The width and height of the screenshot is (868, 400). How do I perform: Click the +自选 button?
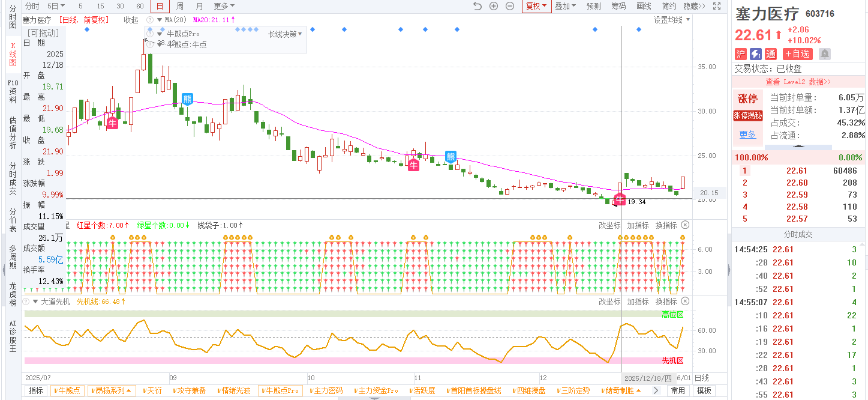[x=797, y=54]
